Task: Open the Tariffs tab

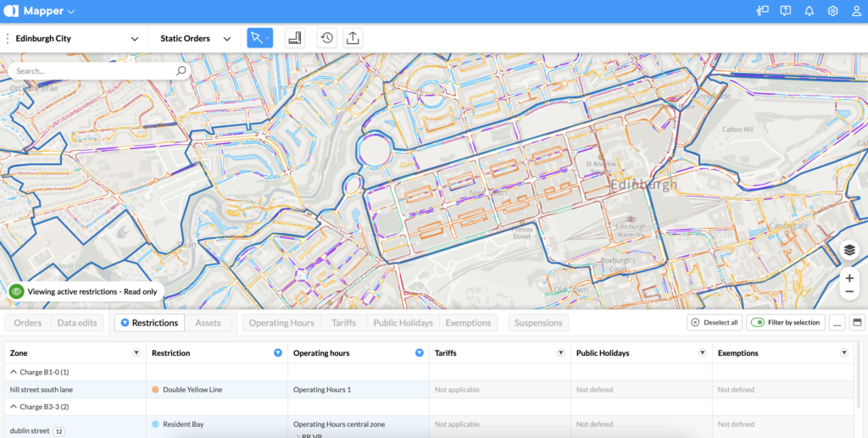Action: [343, 323]
